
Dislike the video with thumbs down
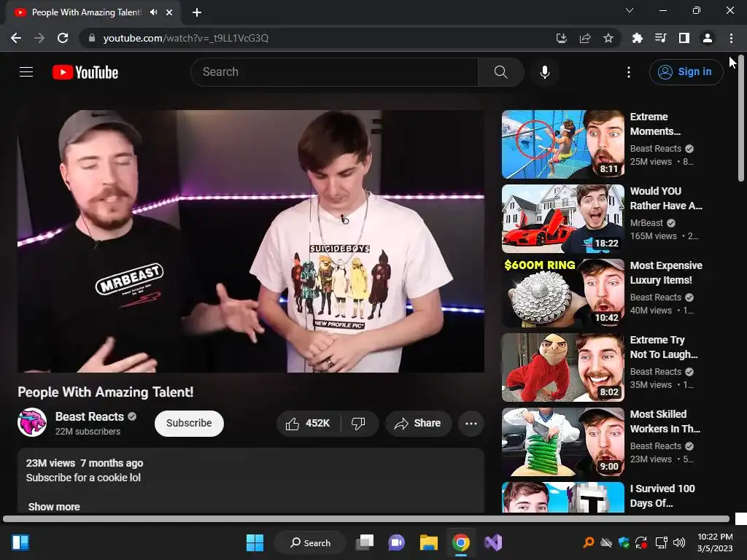(x=358, y=424)
